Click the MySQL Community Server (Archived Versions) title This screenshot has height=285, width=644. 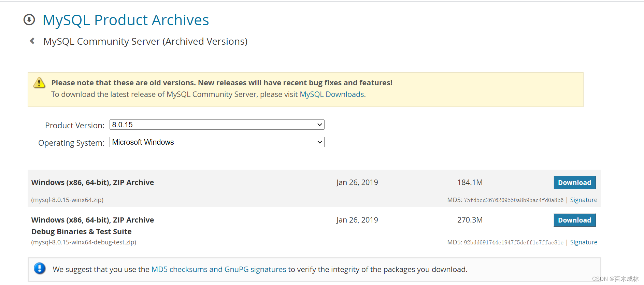tap(145, 41)
